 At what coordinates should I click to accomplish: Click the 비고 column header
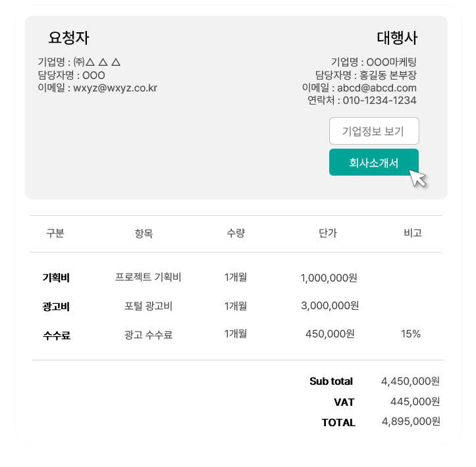tap(413, 233)
